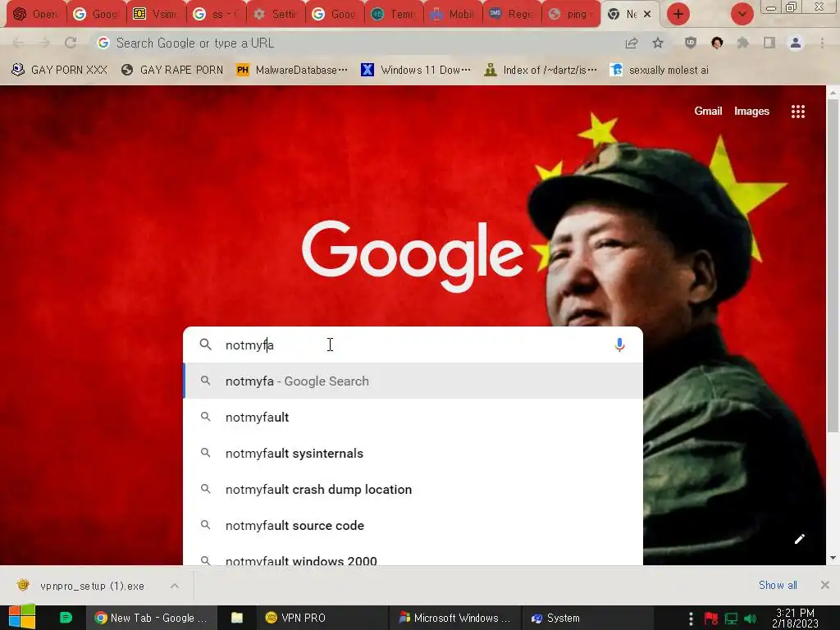Switch to the Temp tab

[395, 15]
